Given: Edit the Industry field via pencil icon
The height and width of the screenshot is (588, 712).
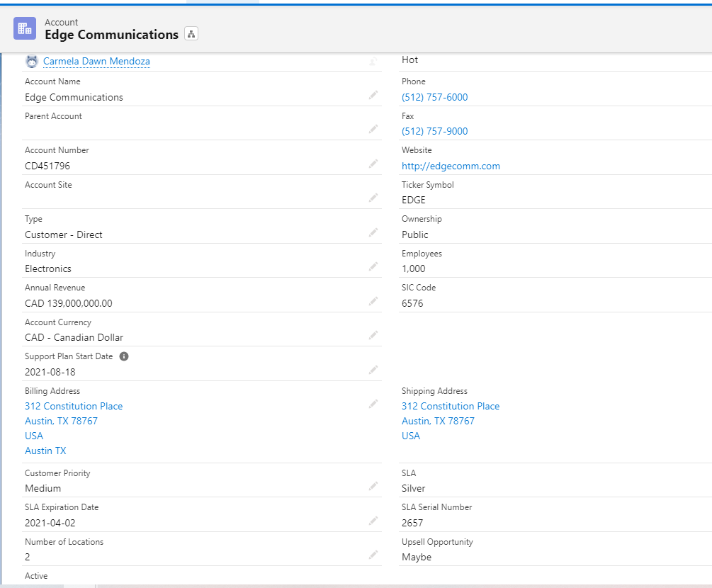Looking at the screenshot, I should point(373,266).
